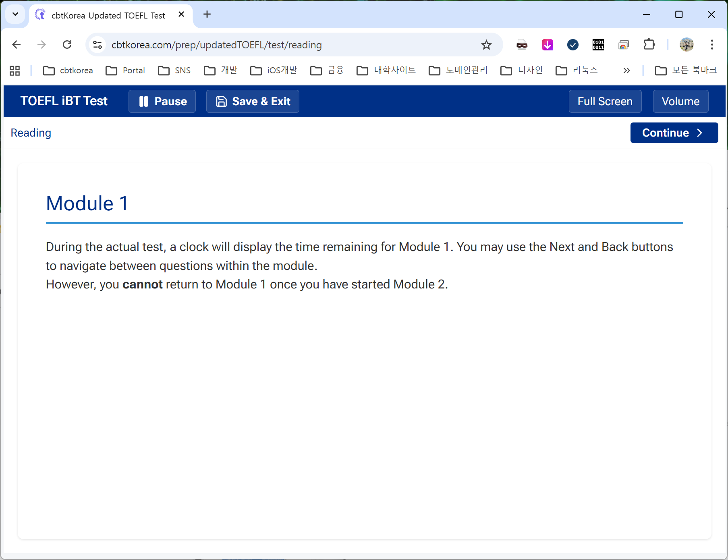The width and height of the screenshot is (728, 560).
Task: Open a new browser tab
Action: [x=207, y=15]
